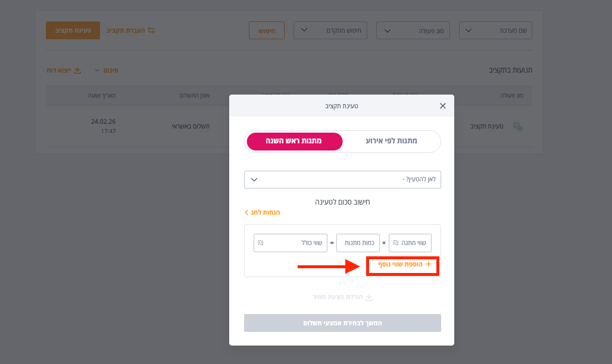Close the טעינת תקציב dialog with X
612x364 pixels.
coord(442,106)
